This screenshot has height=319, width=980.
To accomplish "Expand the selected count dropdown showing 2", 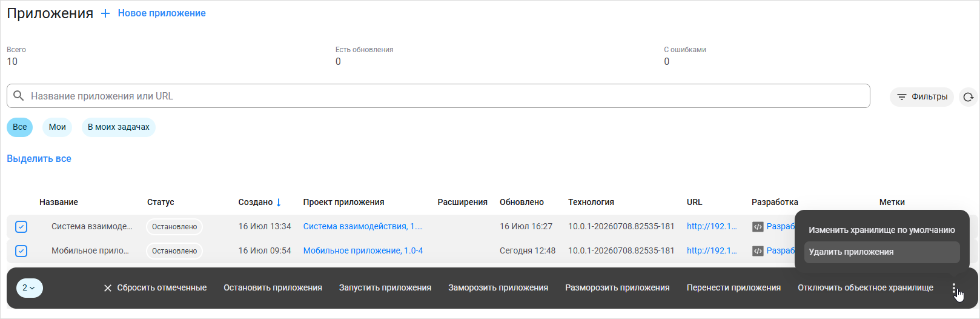I will (29, 288).
